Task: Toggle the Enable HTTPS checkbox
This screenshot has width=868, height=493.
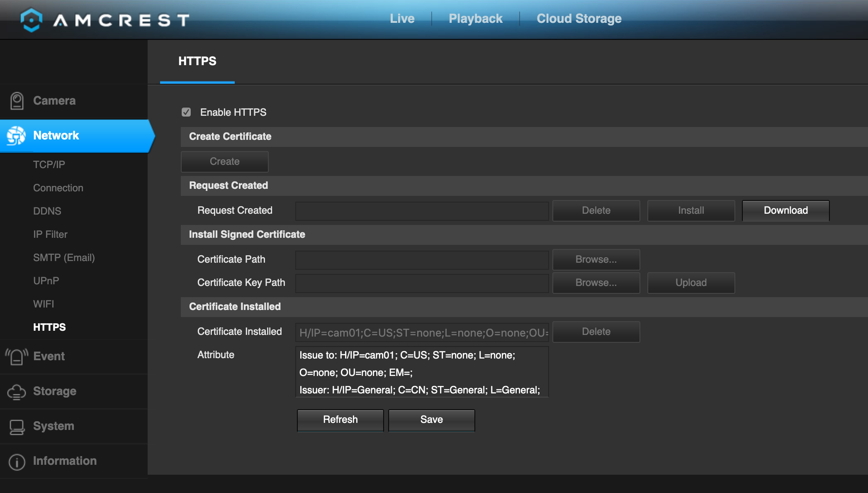Action: click(x=187, y=112)
